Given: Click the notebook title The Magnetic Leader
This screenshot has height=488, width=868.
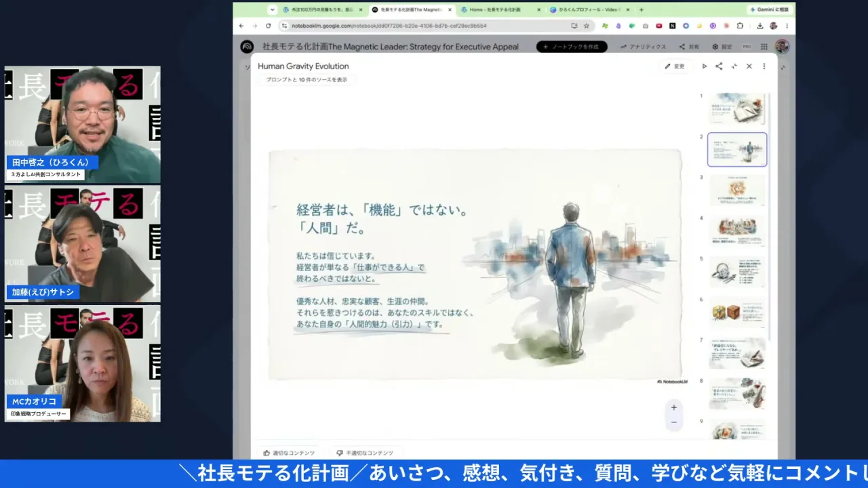Looking at the screenshot, I should 391,47.
